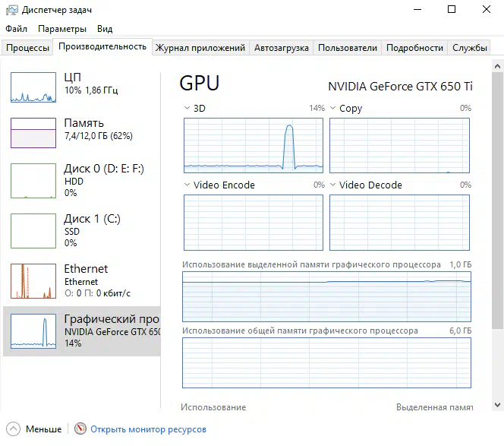Open the 3D engine graph dropdown
This screenshot has height=446, width=504.
[x=187, y=109]
